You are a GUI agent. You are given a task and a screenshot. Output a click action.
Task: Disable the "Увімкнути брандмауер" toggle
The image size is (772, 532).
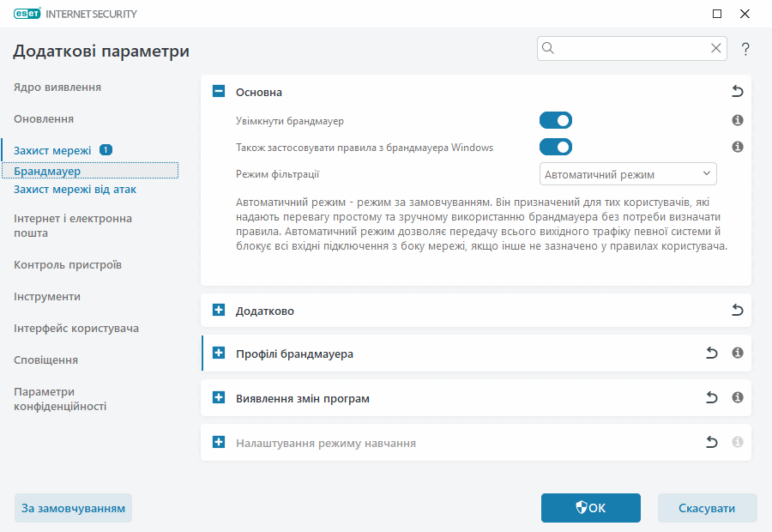coord(556,120)
